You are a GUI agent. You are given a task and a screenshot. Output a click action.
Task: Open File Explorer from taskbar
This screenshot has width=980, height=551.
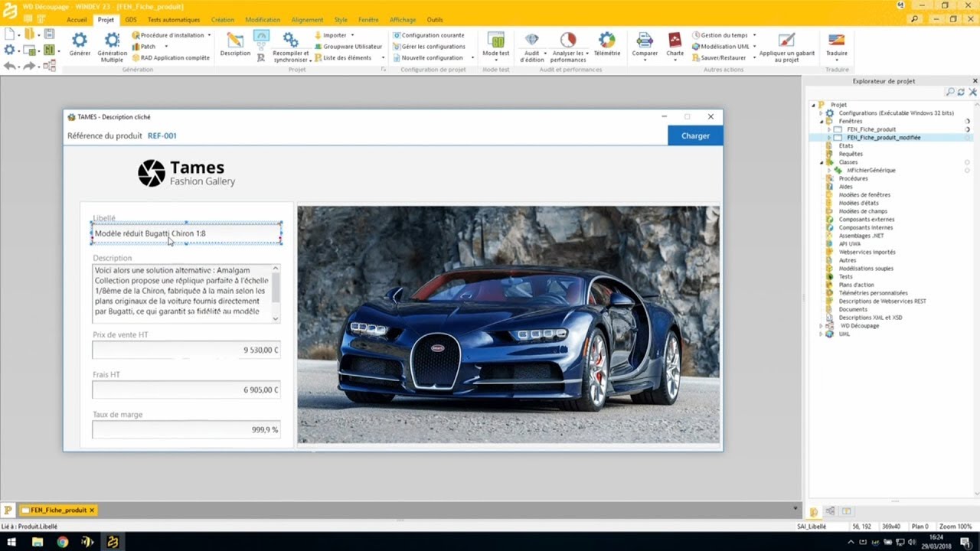point(38,542)
